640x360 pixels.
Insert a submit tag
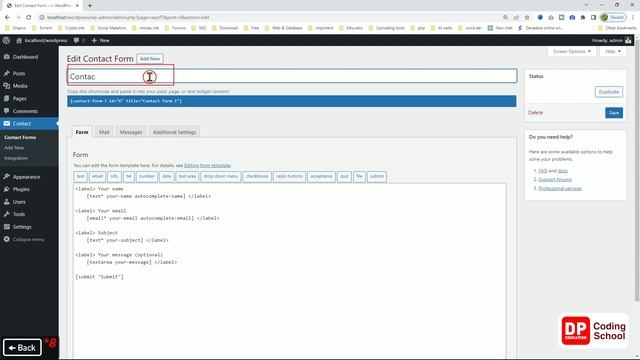(x=377, y=176)
